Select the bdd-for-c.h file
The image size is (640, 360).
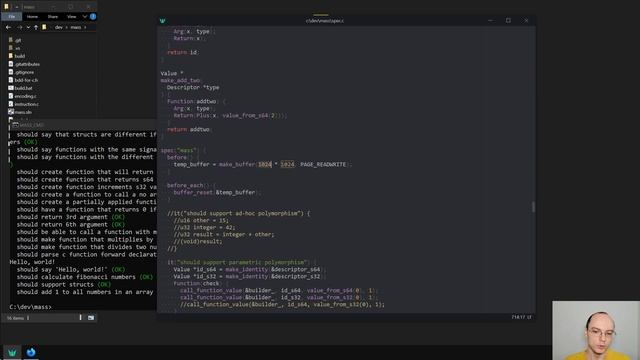point(23,80)
